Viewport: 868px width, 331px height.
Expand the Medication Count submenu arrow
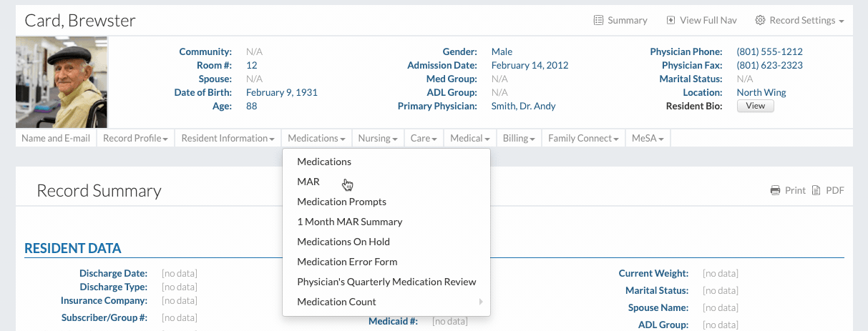pyautogui.click(x=481, y=302)
